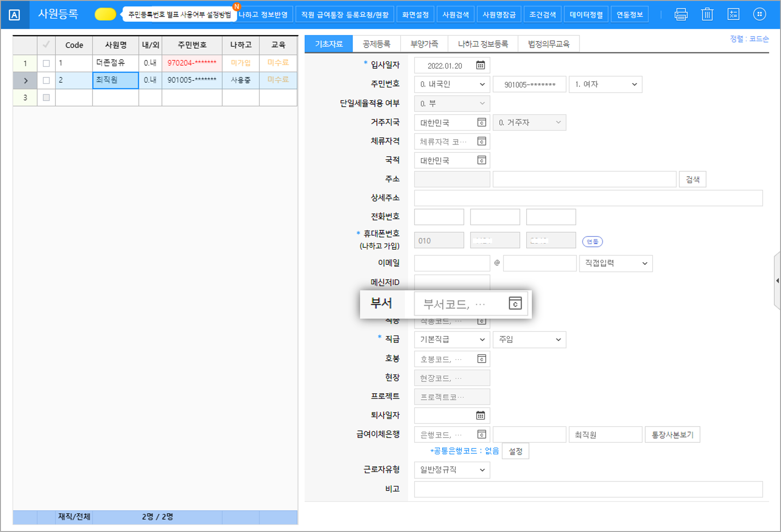Open the round four-dot menu icon
The width and height of the screenshot is (781, 532).
[x=759, y=15]
